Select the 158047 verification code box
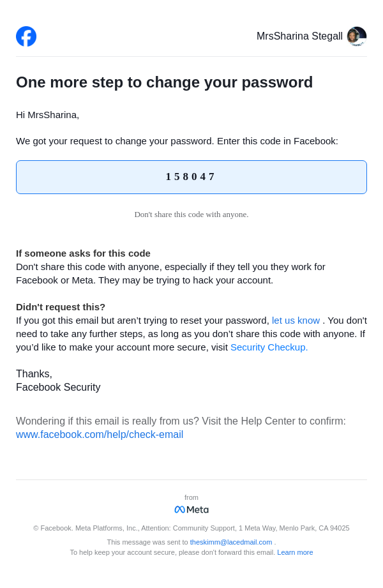Image resolution: width=383 pixels, height=588 pixels. [191, 177]
